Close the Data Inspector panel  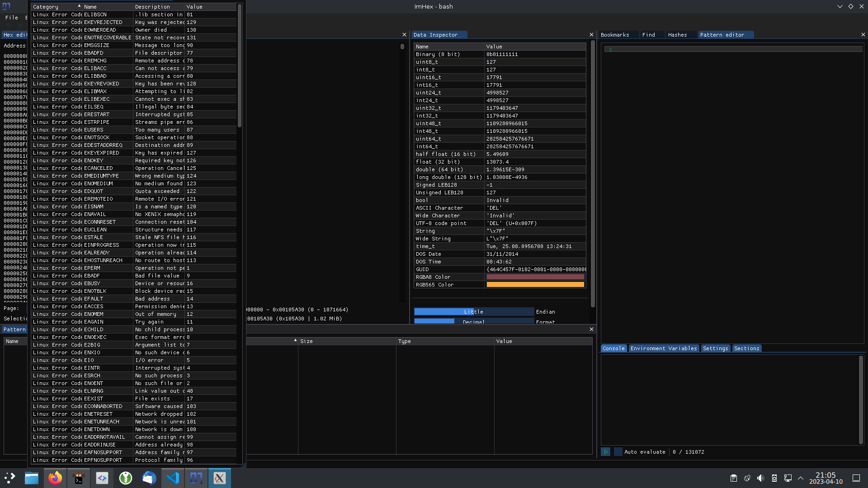pyautogui.click(x=591, y=35)
